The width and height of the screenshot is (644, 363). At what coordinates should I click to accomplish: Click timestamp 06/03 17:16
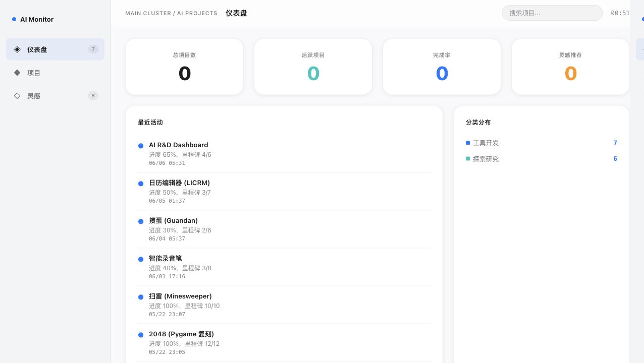click(x=167, y=276)
